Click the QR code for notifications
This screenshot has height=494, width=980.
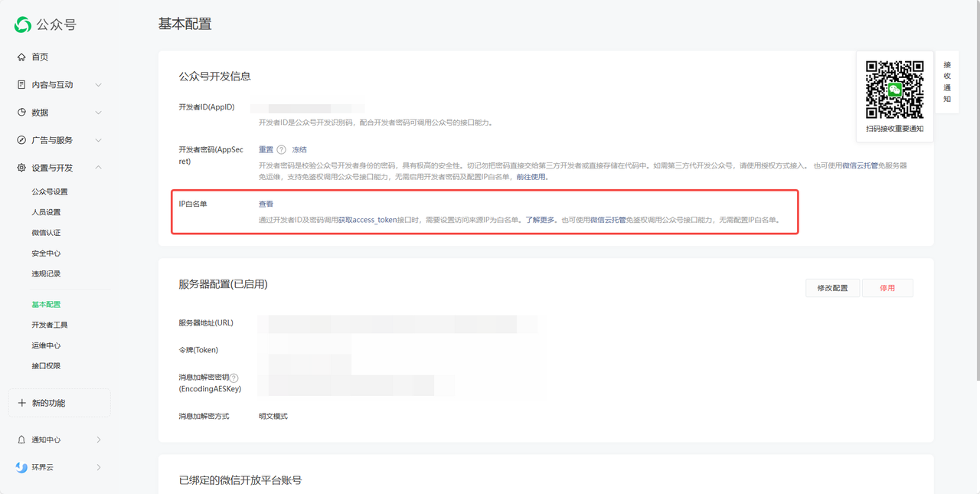click(x=894, y=90)
